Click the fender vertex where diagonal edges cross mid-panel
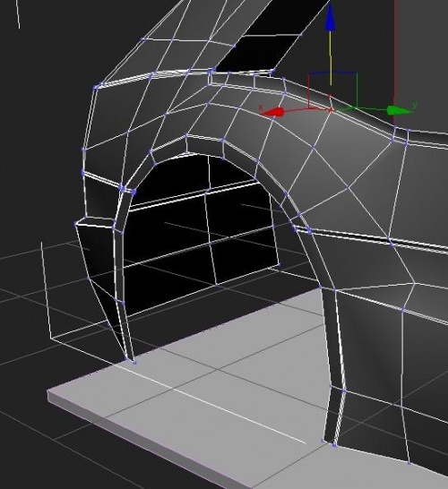The height and width of the screenshot is (489, 448). coord(349,188)
